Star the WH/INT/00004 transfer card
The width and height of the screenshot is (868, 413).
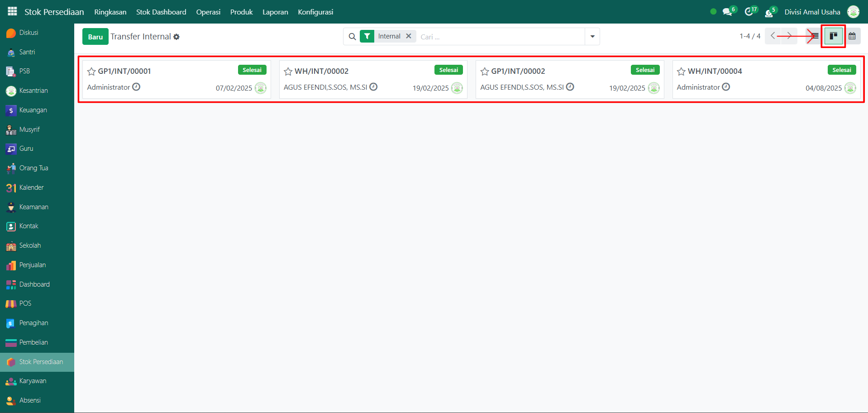coord(681,72)
